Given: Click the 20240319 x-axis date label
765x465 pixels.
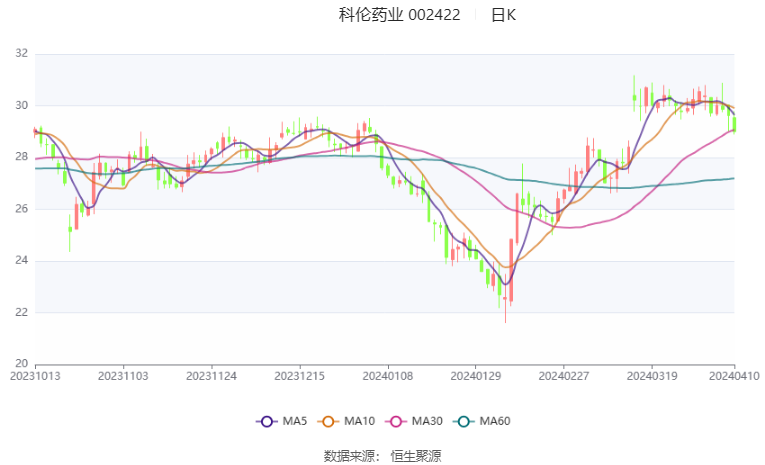Looking at the screenshot, I should [x=652, y=376].
